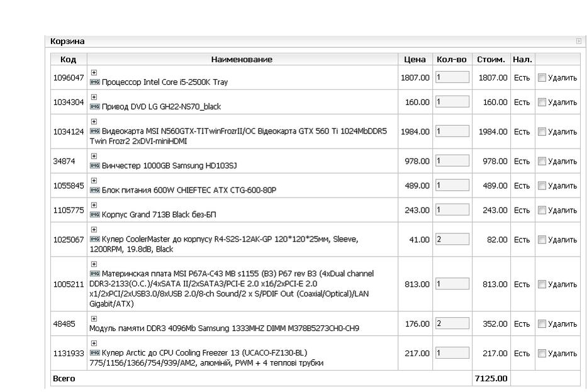Click IMG icon for Arctic Freezer 13 cooler

point(95,353)
